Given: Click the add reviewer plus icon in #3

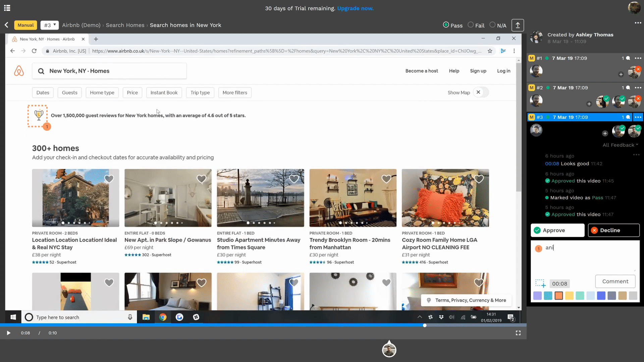Looking at the screenshot, I should [x=605, y=133].
